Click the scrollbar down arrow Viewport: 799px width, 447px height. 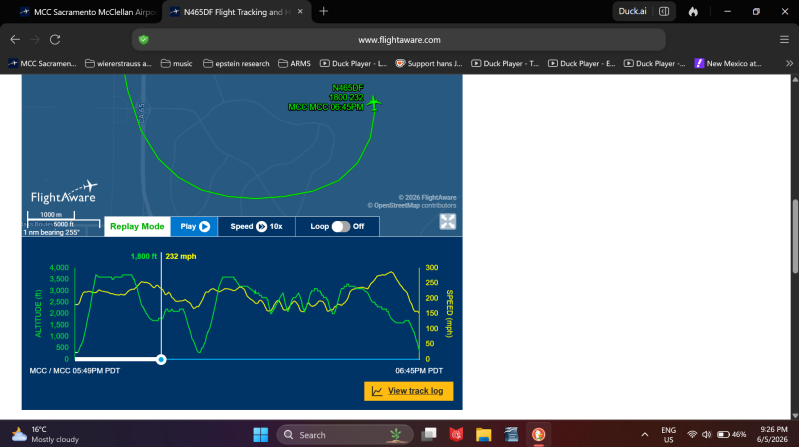pos(795,415)
